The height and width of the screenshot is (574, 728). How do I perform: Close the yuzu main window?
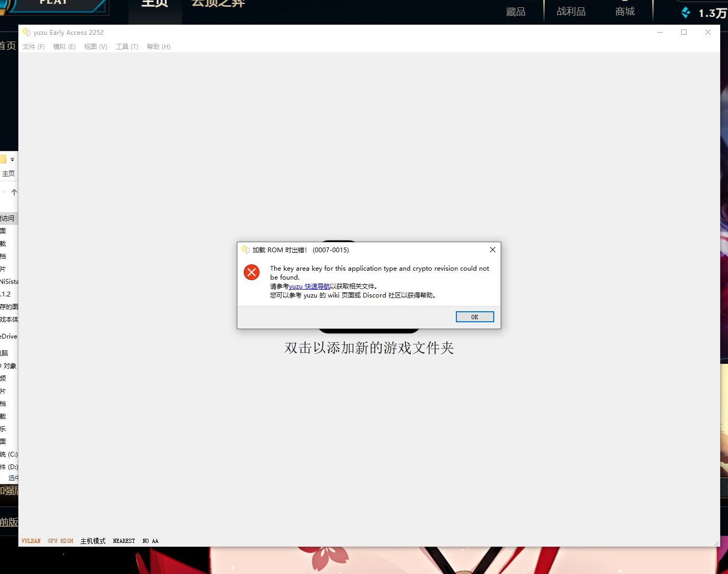tap(708, 32)
